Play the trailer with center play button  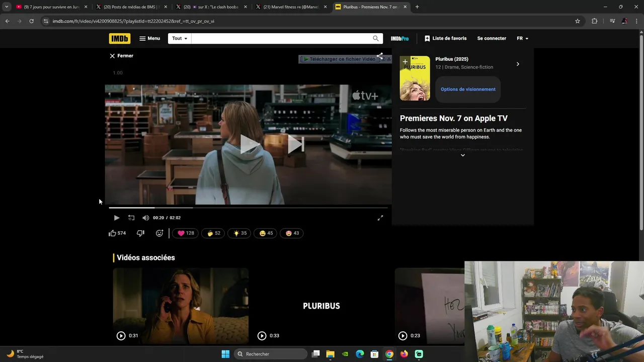pos(250,144)
